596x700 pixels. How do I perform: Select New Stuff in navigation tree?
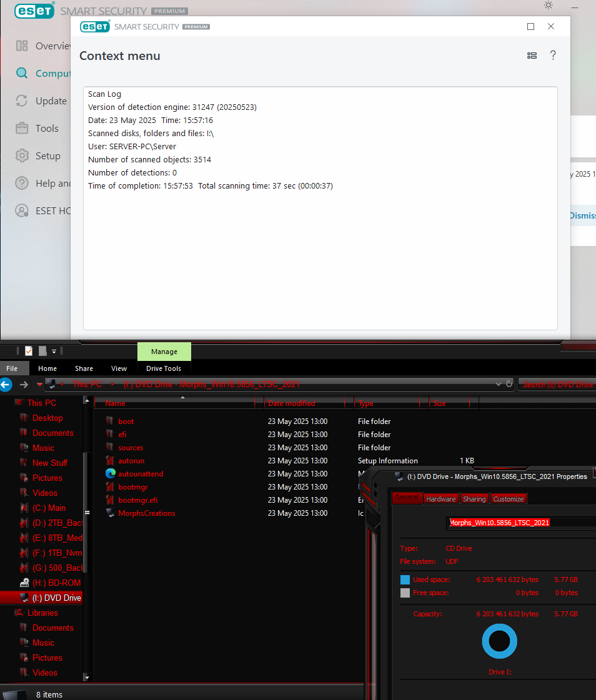point(49,463)
